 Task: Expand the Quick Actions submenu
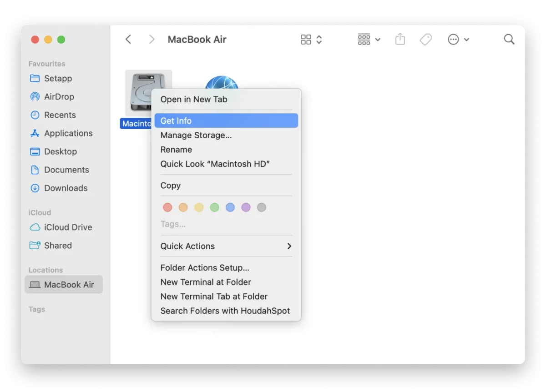pos(226,246)
